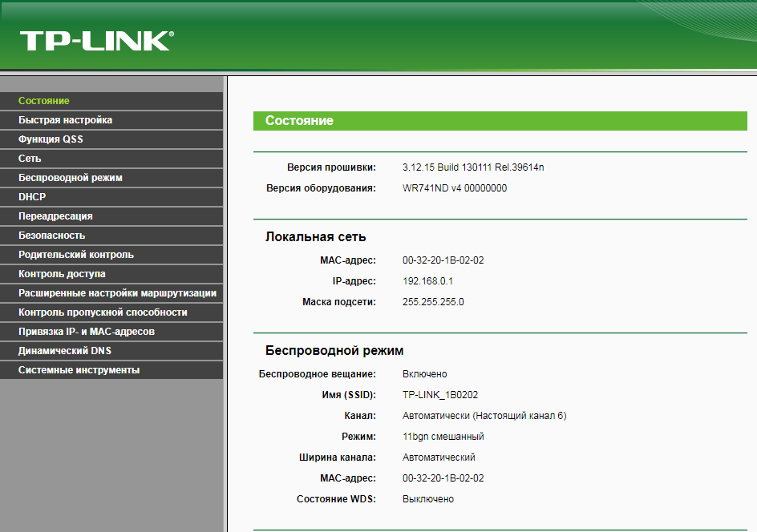
Task: Click the IP-адрес label
Action: click(354, 281)
